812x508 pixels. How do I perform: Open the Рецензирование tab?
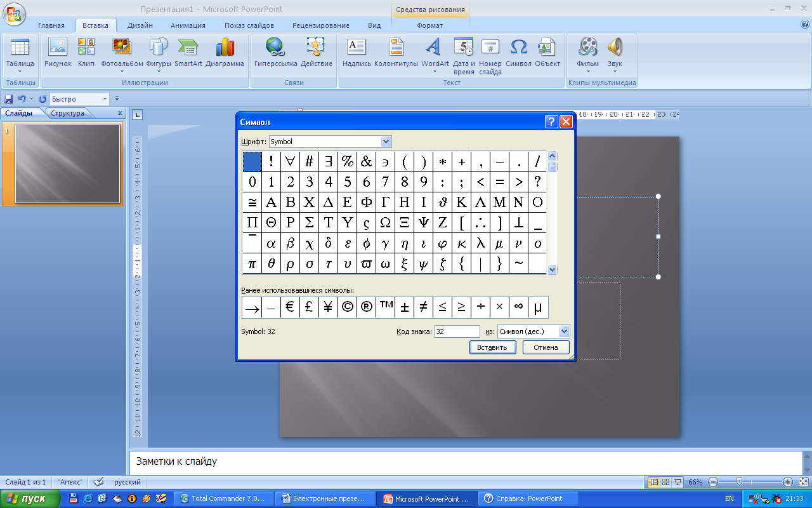pos(321,25)
